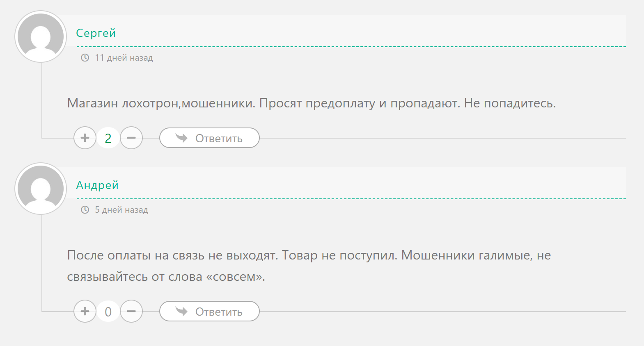The width and height of the screenshot is (644, 346).
Task: Click the clock icon next to '11 дней назад'
Action: (84, 58)
